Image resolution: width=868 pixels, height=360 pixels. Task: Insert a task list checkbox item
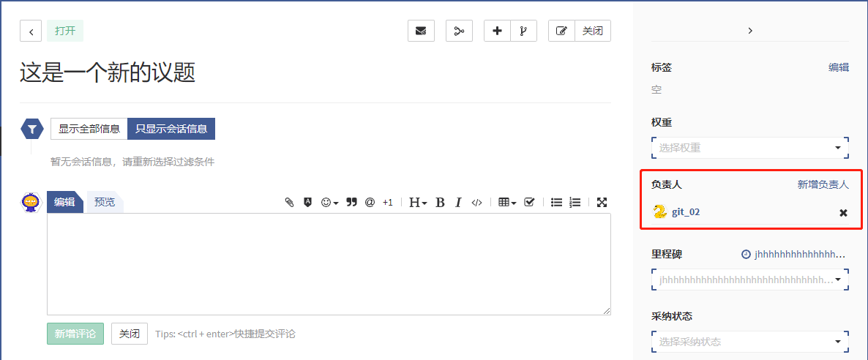pos(529,203)
